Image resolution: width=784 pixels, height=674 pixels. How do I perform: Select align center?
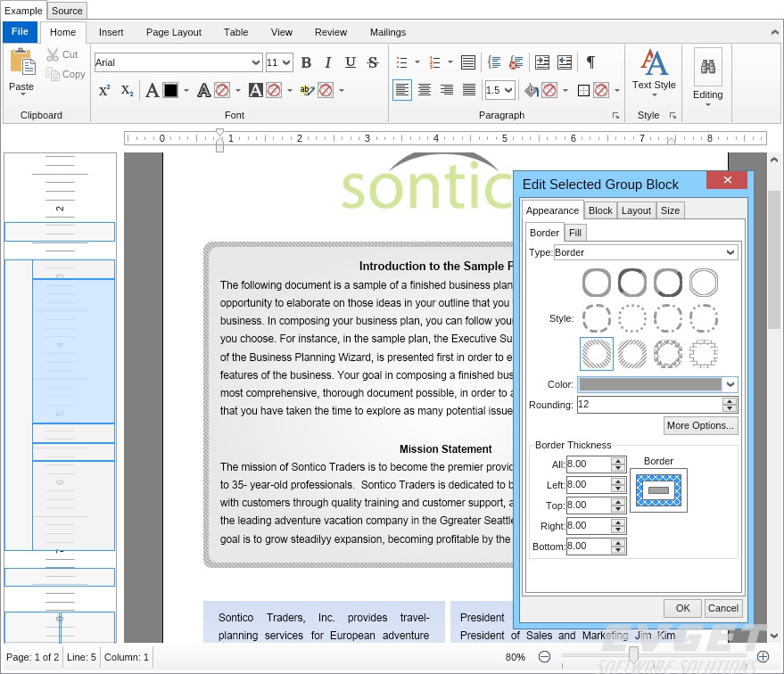pos(425,90)
